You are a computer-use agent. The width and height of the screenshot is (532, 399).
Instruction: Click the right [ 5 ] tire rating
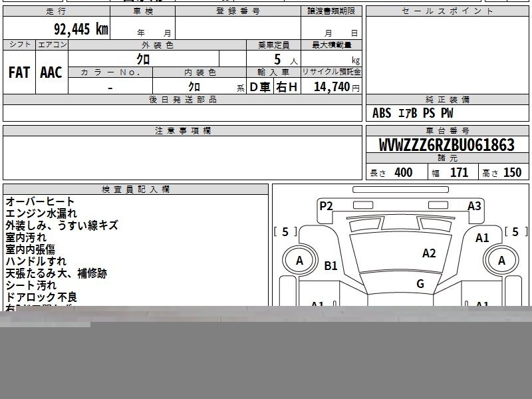tap(516, 232)
